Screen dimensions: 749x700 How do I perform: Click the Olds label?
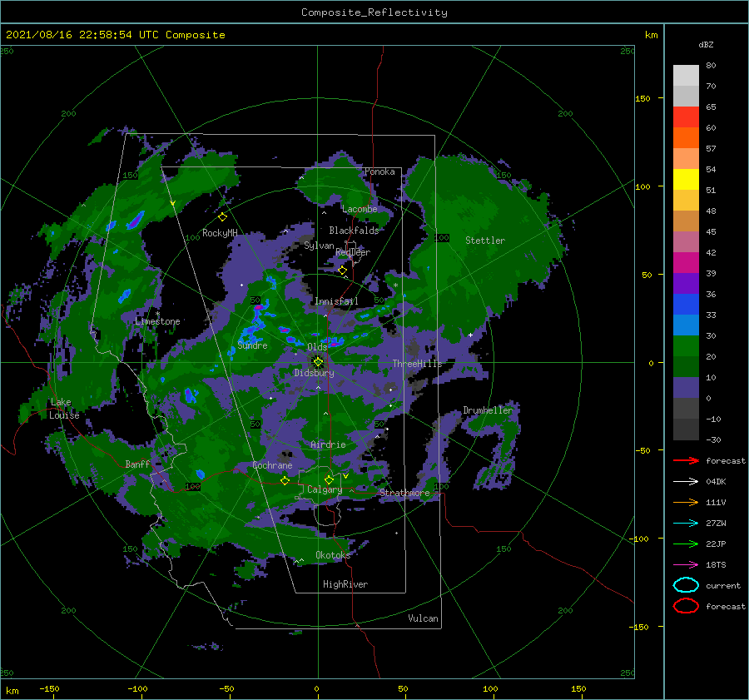click(x=317, y=347)
